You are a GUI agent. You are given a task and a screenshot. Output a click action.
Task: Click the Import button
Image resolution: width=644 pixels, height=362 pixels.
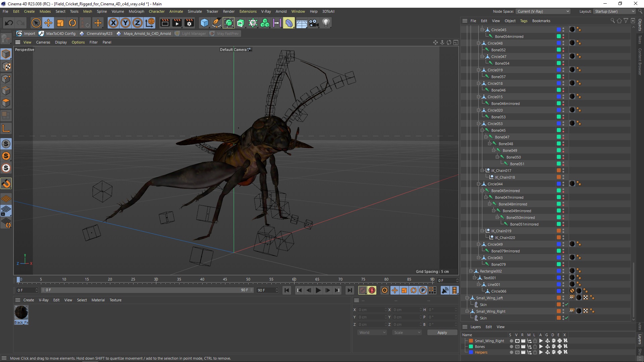point(26,34)
